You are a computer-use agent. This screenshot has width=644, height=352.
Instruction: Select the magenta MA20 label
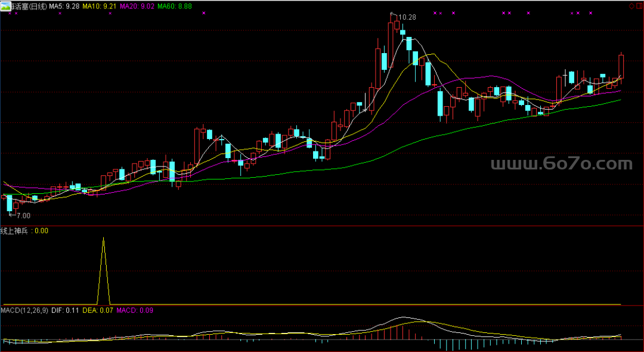tap(137, 5)
